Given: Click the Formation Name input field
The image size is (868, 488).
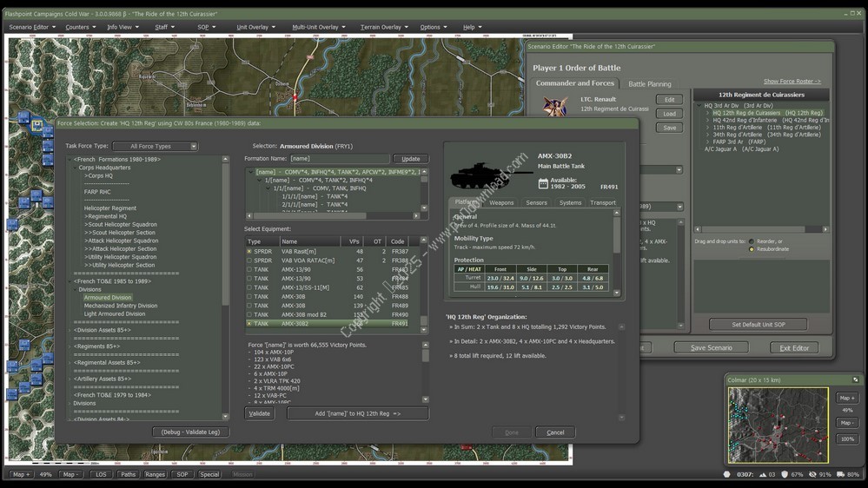Looking at the screenshot, I should 339,159.
